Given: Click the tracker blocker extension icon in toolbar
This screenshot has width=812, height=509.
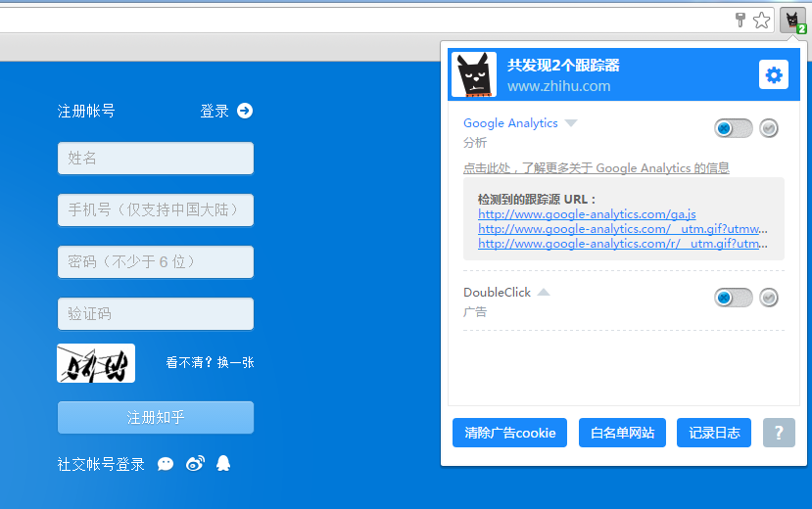Looking at the screenshot, I should pos(791,21).
